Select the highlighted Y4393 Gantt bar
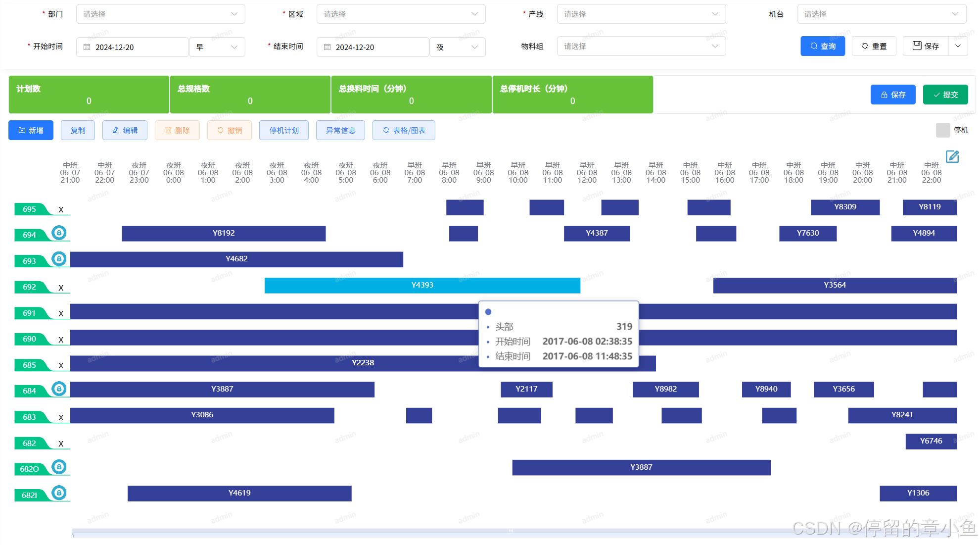This screenshot has width=980, height=545. 422,286
